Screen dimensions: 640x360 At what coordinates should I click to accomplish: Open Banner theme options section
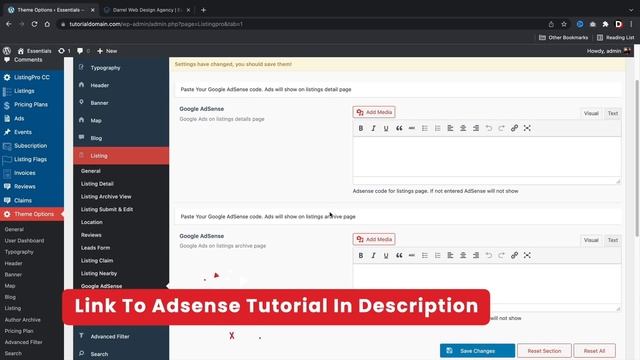pyautogui.click(x=121, y=103)
